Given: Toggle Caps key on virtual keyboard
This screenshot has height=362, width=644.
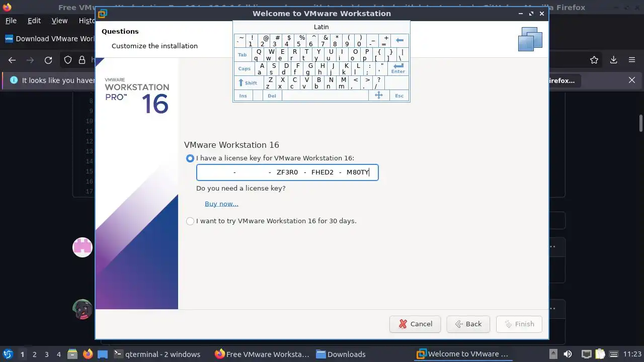Looking at the screenshot, I should pos(245,68).
